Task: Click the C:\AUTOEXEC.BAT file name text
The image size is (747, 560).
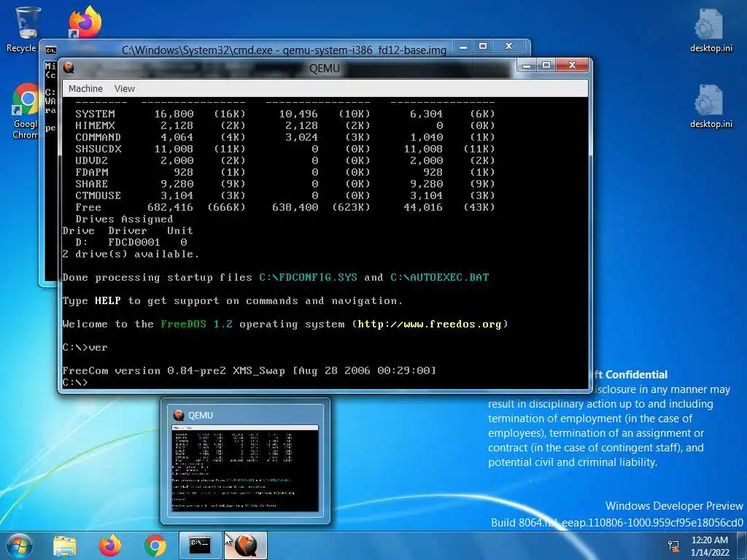Action: point(440,278)
